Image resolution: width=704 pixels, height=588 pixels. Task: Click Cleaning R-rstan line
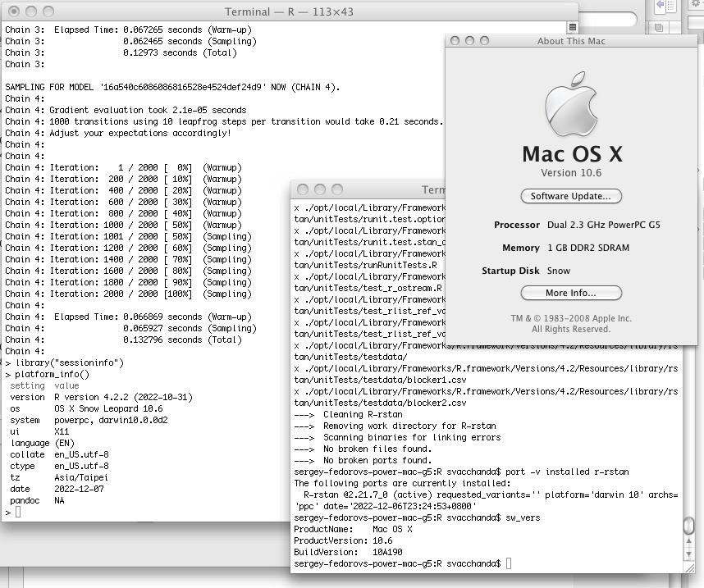[x=349, y=414]
